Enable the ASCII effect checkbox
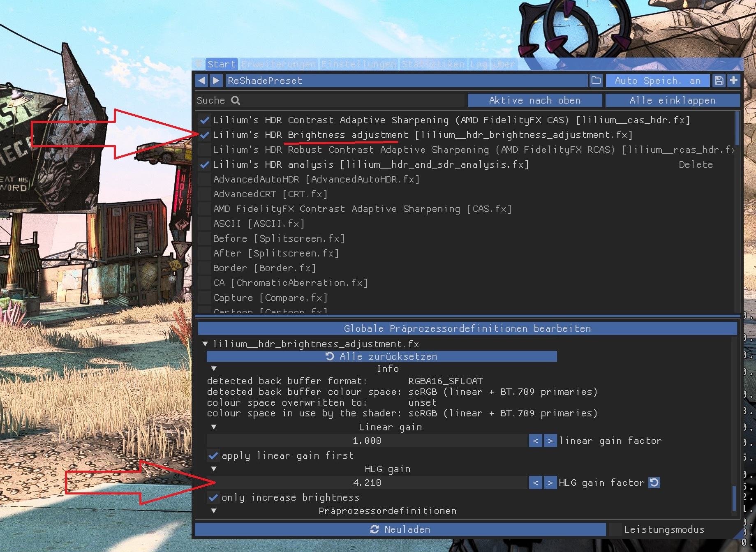The image size is (756, 552). click(204, 224)
